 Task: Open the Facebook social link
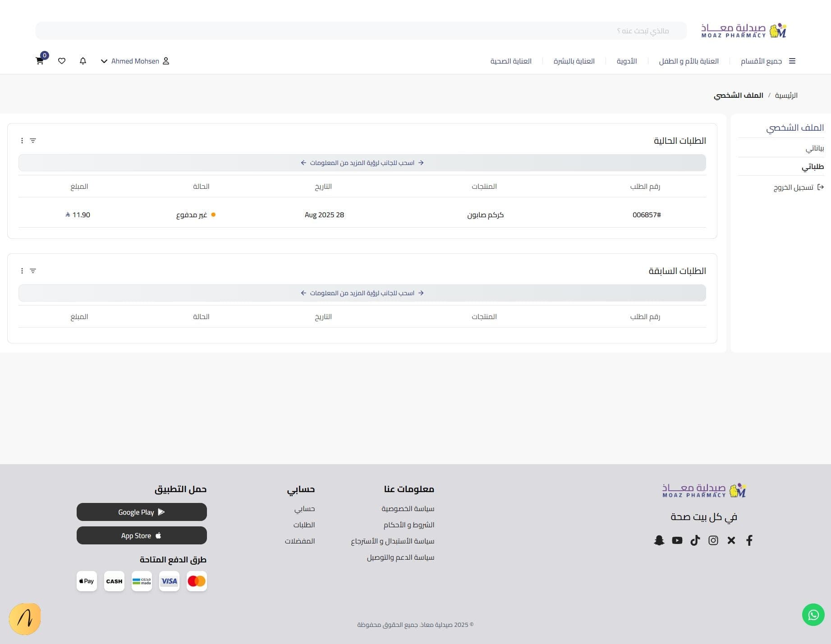[x=749, y=540]
